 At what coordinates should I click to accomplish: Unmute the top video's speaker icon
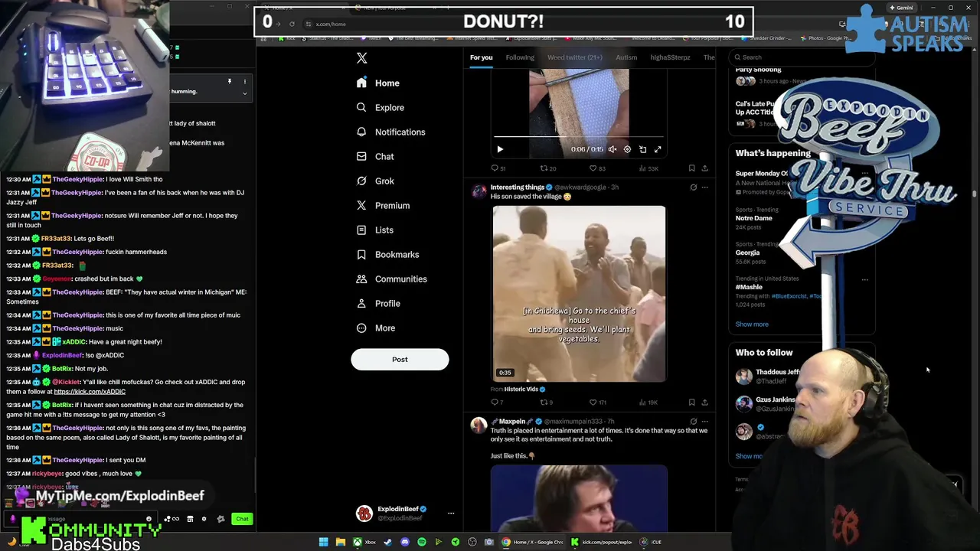(x=612, y=149)
